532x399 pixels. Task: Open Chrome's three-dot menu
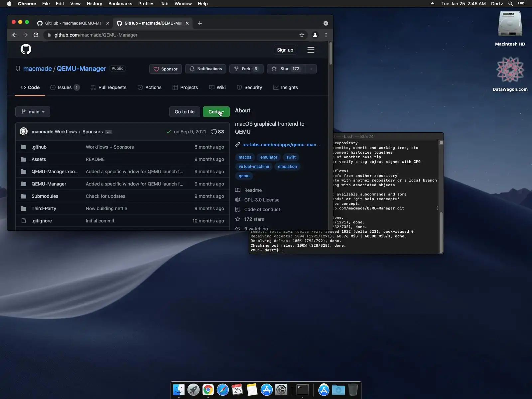326,35
